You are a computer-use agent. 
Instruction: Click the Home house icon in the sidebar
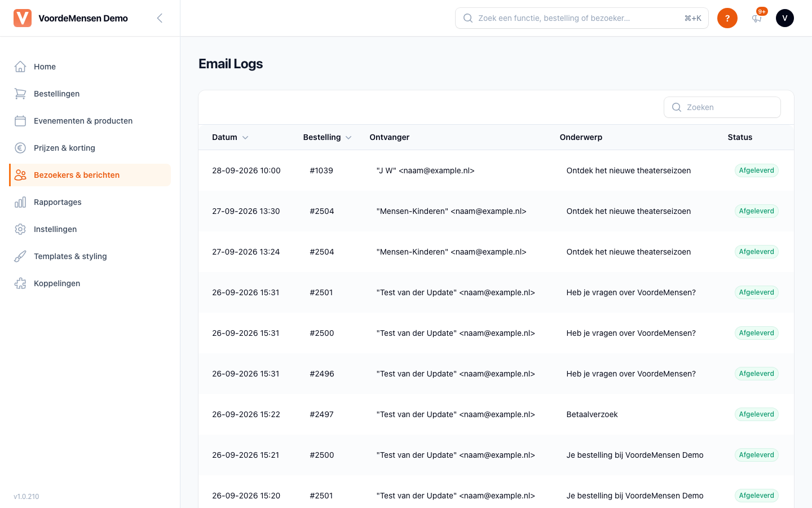20,67
